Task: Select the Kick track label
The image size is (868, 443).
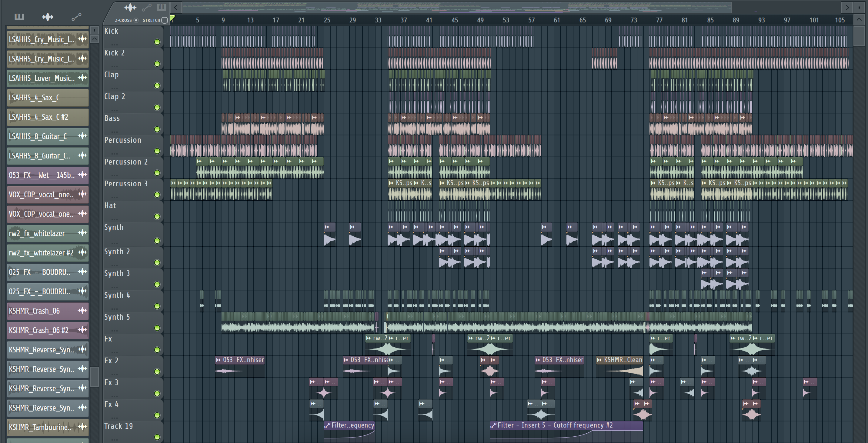Action: tap(111, 31)
